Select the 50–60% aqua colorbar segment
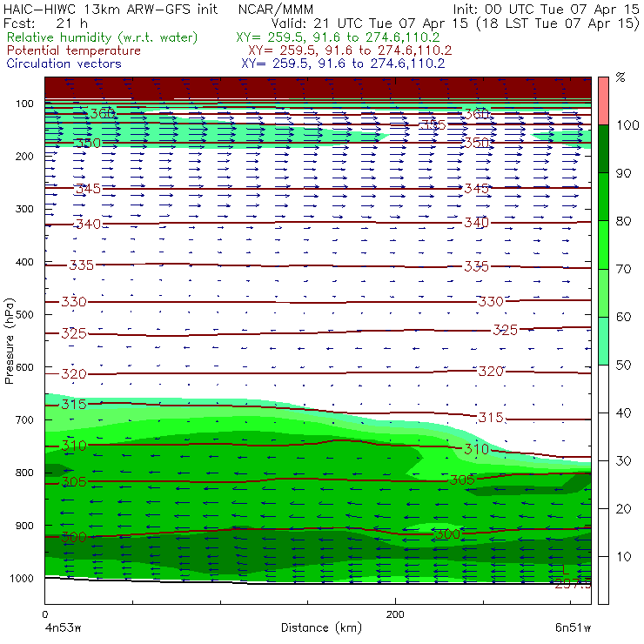The image size is (644, 644). [x=603, y=340]
